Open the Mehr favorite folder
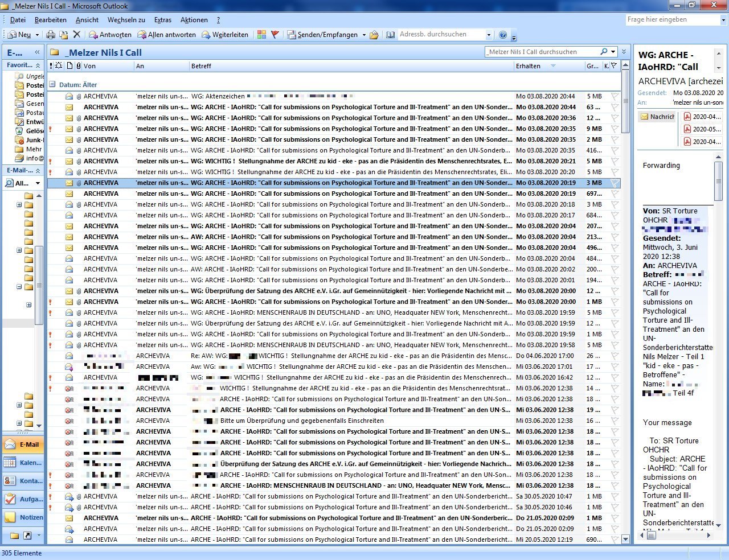 pos(30,149)
